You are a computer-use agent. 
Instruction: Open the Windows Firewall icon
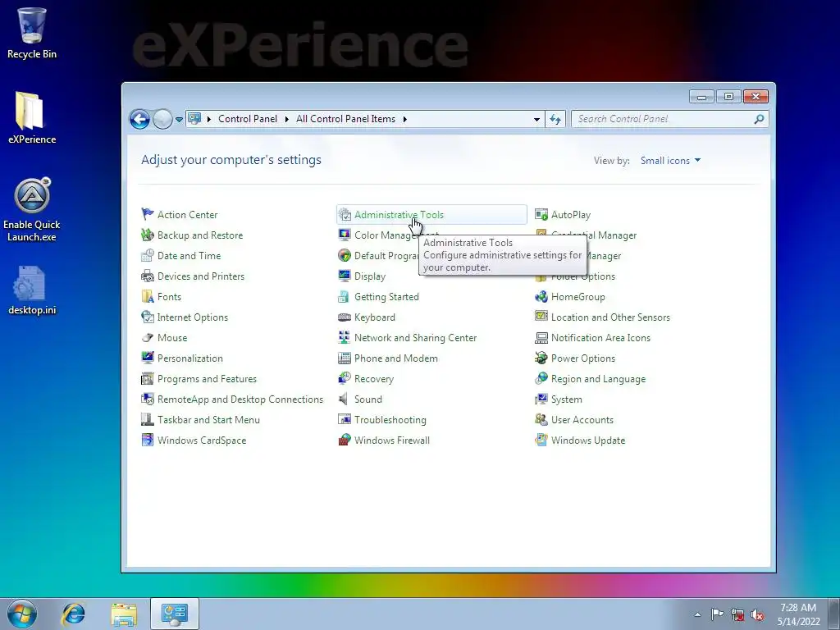[x=345, y=440]
